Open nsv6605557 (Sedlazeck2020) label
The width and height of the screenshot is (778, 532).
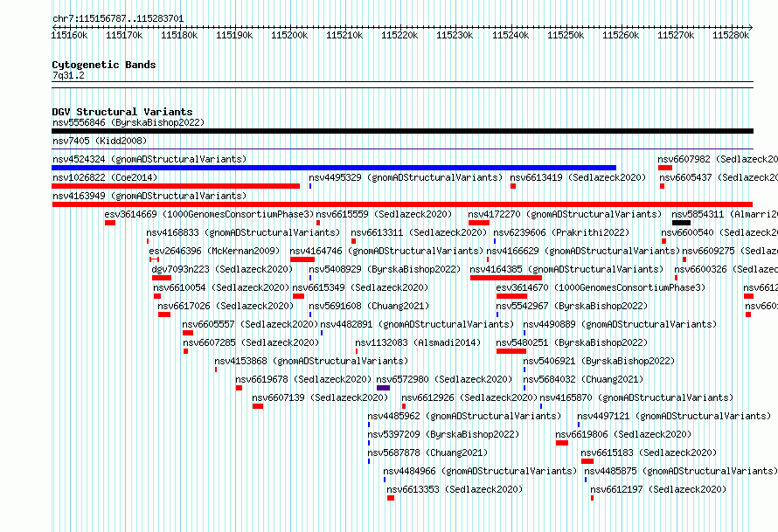250,324
